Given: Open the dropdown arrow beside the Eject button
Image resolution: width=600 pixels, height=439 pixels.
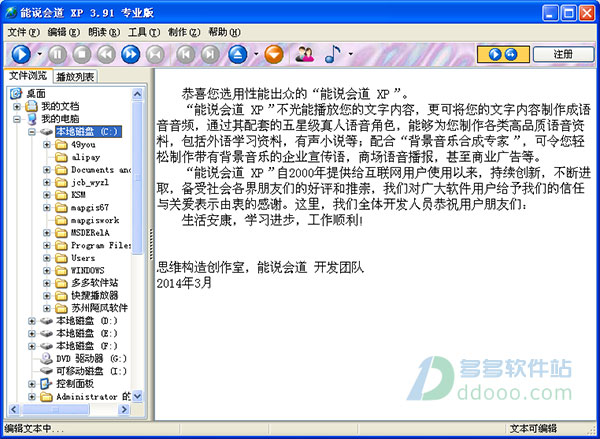Looking at the screenshot, I should coord(256,54).
